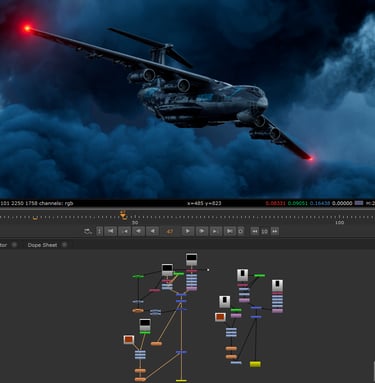This screenshot has width=375, height=383.
Task: Jump to the last frame
Action: point(230,231)
